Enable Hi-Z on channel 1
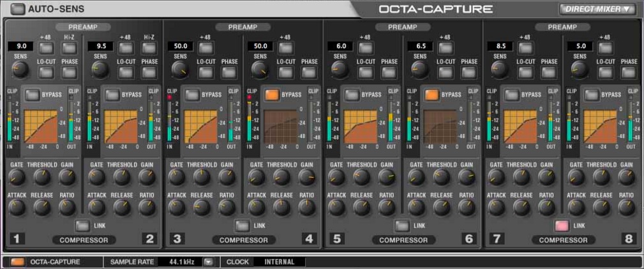 [70, 48]
